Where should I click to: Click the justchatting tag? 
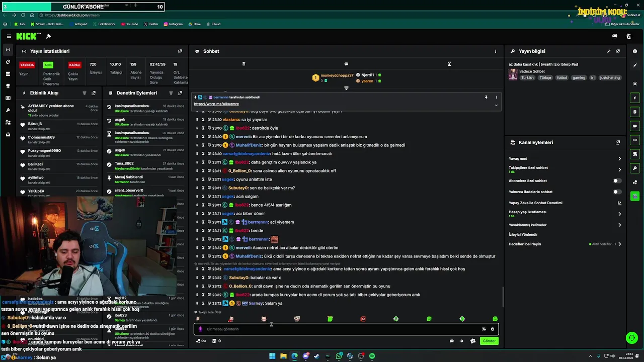610,78
